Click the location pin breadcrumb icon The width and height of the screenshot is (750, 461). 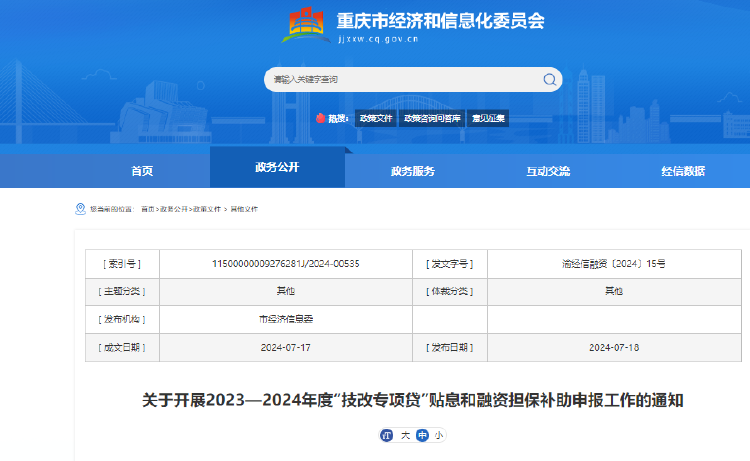(80, 209)
